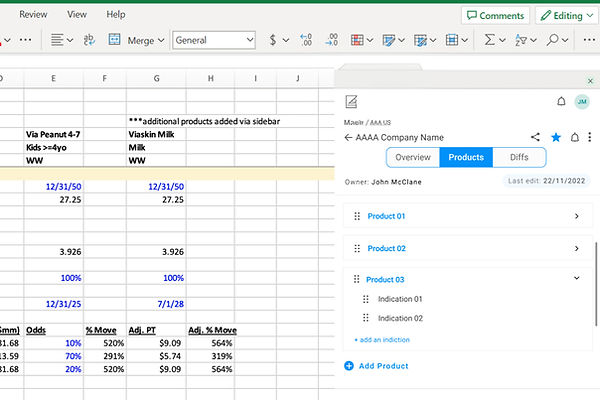Open Conditional formatting icon
Viewport: 600px width, 400px height.
coord(357,40)
